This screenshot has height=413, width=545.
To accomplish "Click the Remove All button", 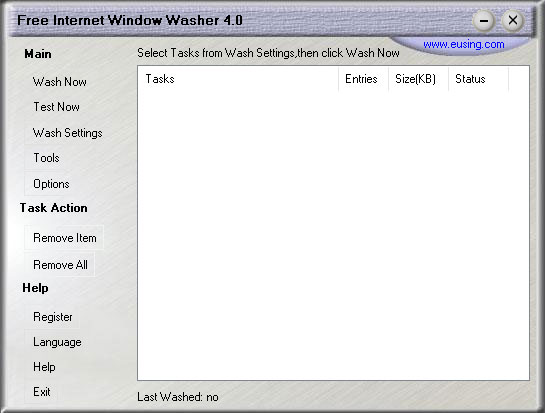I will click(60, 265).
